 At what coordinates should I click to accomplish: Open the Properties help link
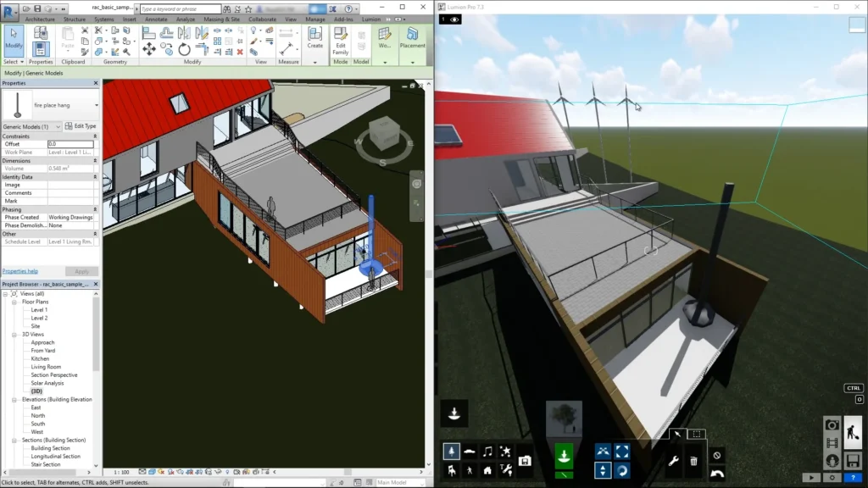[20, 271]
